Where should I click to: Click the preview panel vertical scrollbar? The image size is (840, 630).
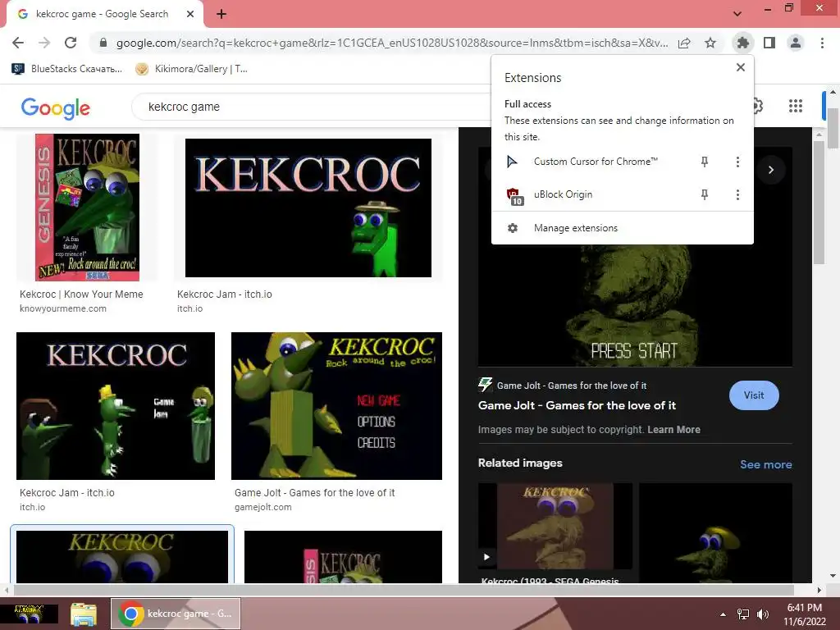point(819,203)
